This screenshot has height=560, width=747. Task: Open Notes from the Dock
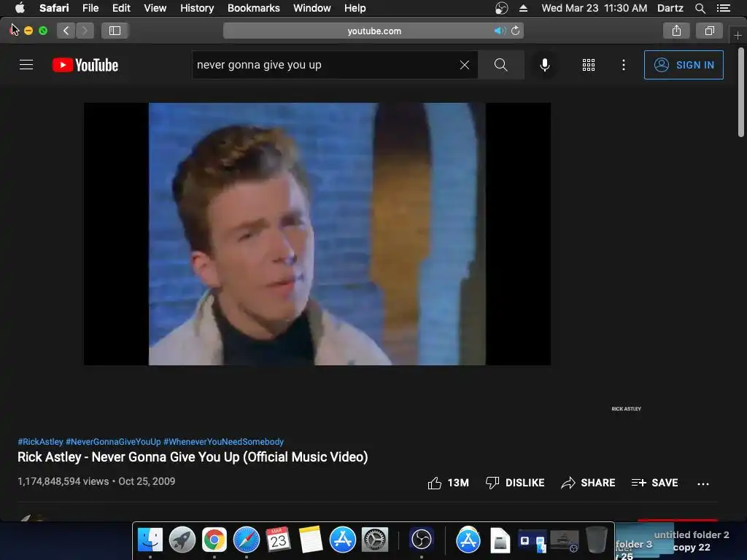[x=311, y=540]
